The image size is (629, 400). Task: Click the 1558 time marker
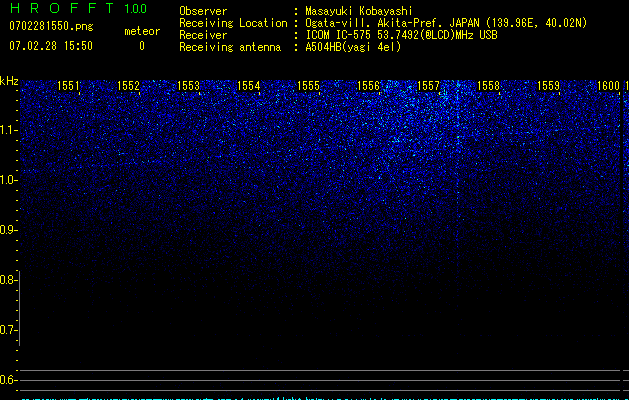(488, 85)
